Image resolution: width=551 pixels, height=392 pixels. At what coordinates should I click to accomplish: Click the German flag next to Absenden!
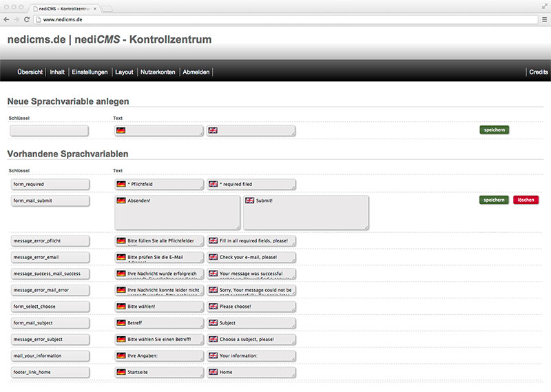point(121,200)
